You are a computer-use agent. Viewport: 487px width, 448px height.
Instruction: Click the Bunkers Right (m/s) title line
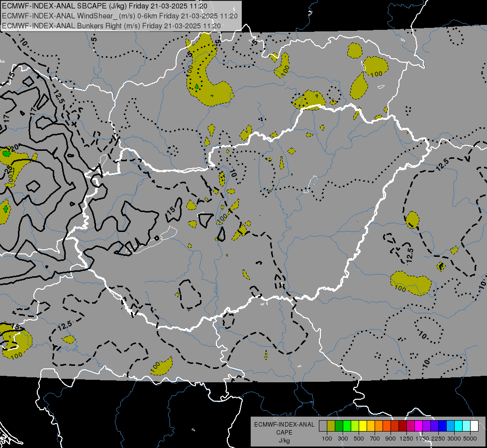pos(111,26)
